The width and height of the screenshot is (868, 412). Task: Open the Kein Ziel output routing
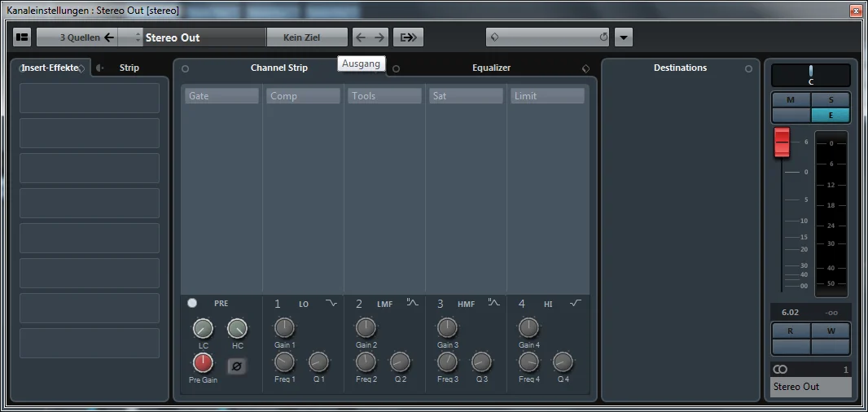coord(307,37)
